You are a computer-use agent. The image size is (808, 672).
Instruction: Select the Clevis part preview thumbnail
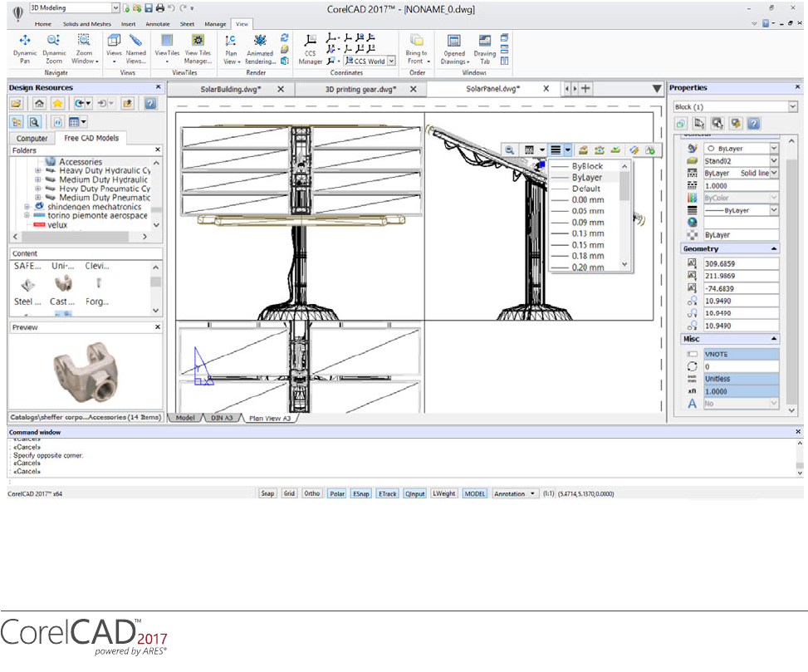(x=98, y=283)
